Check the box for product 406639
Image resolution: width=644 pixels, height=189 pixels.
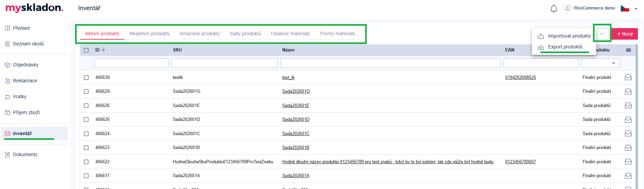(x=86, y=78)
